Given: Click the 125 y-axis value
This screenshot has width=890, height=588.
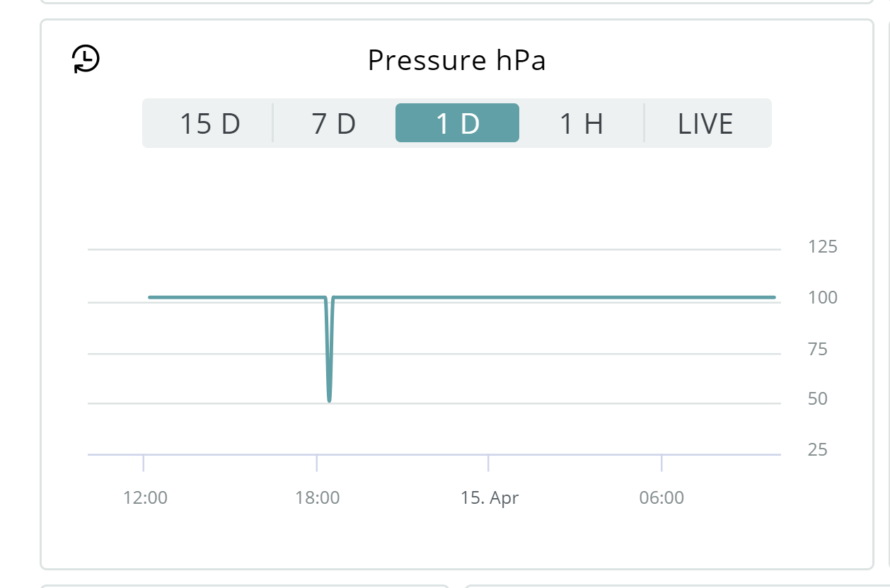Looking at the screenshot, I should click(822, 247).
